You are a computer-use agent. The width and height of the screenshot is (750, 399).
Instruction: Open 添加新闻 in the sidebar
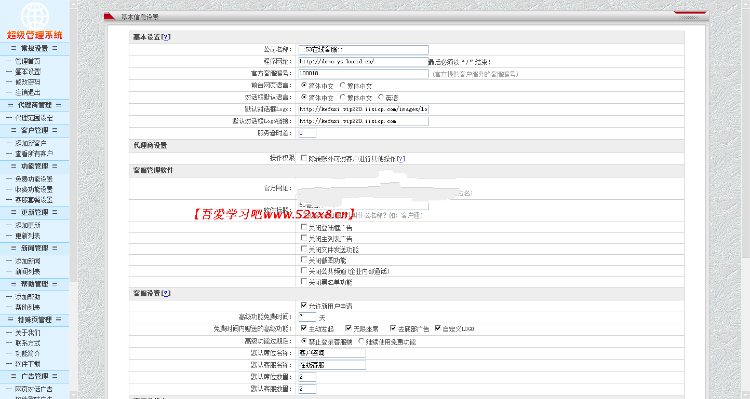pyautogui.click(x=28, y=261)
